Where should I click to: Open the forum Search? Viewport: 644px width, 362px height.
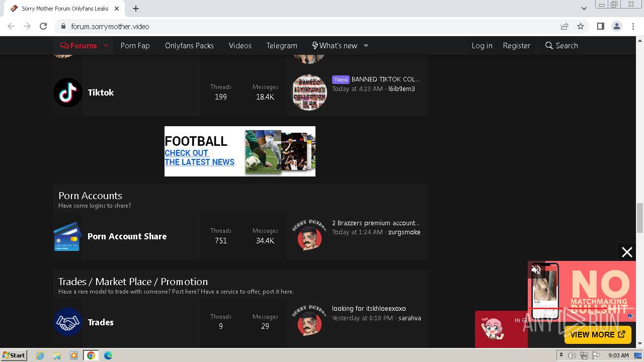click(561, 46)
